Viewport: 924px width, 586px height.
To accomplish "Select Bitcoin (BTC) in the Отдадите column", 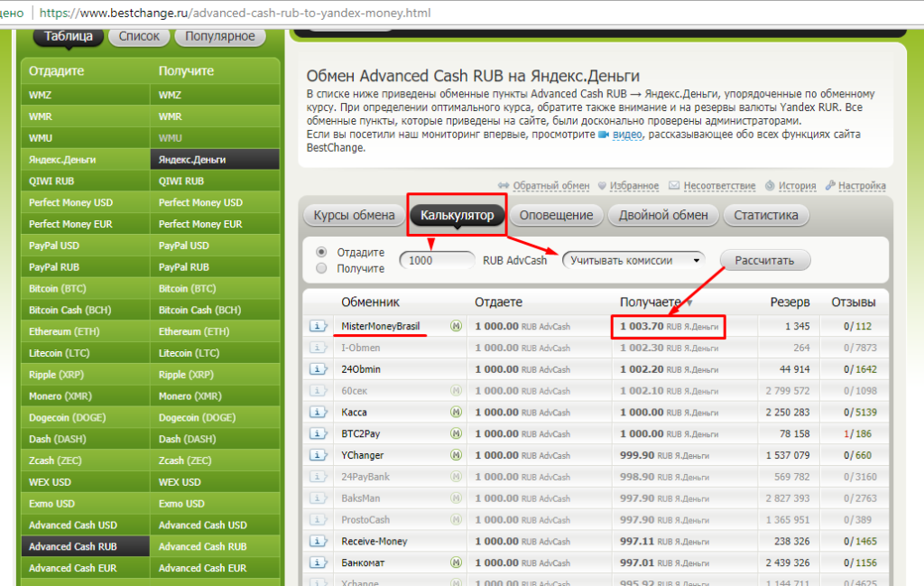I will coord(58,289).
